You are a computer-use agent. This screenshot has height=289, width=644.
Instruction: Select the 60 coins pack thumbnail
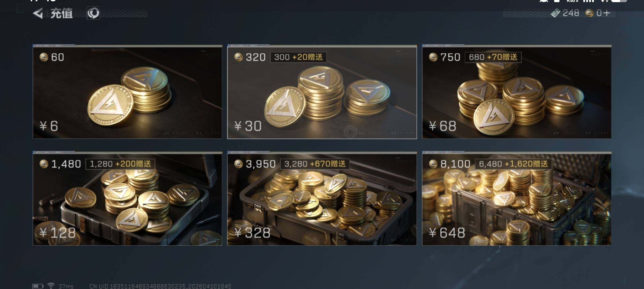pyautogui.click(x=127, y=92)
